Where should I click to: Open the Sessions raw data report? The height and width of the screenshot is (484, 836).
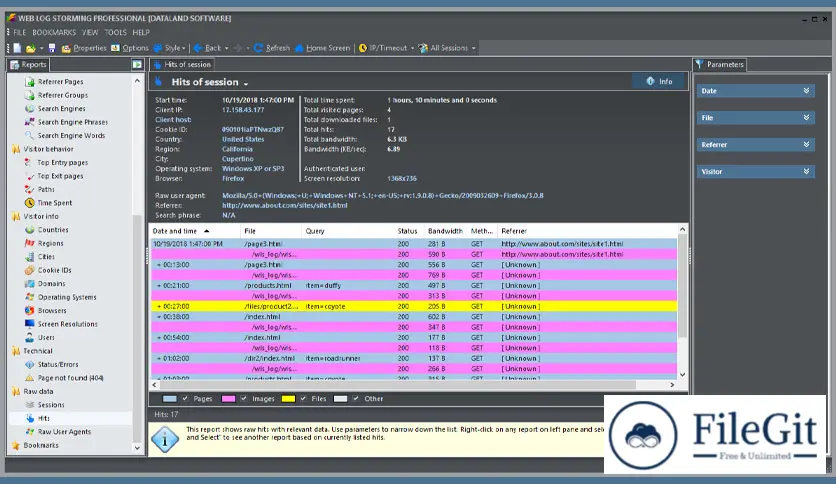point(51,405)
